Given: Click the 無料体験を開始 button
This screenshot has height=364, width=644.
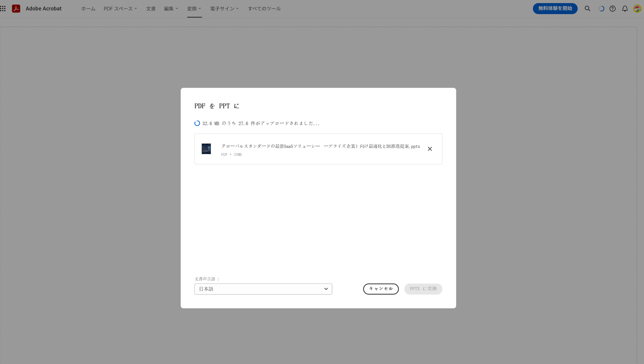Looking at the screenshot, I should pyautogui.click(x=555, y=8).
